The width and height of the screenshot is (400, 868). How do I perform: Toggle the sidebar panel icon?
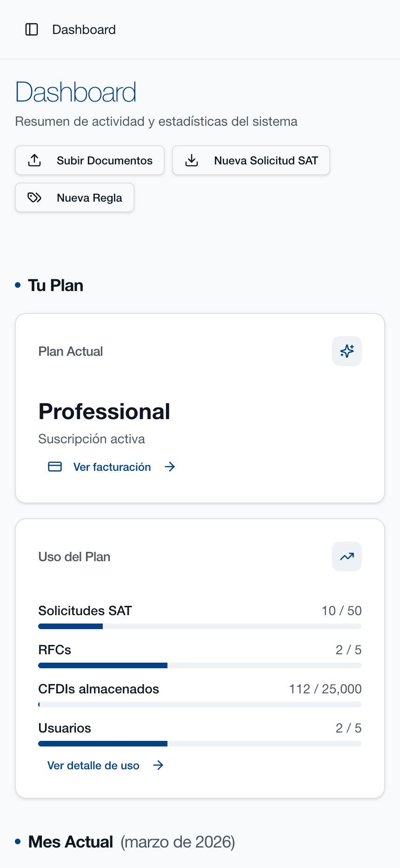32,30
